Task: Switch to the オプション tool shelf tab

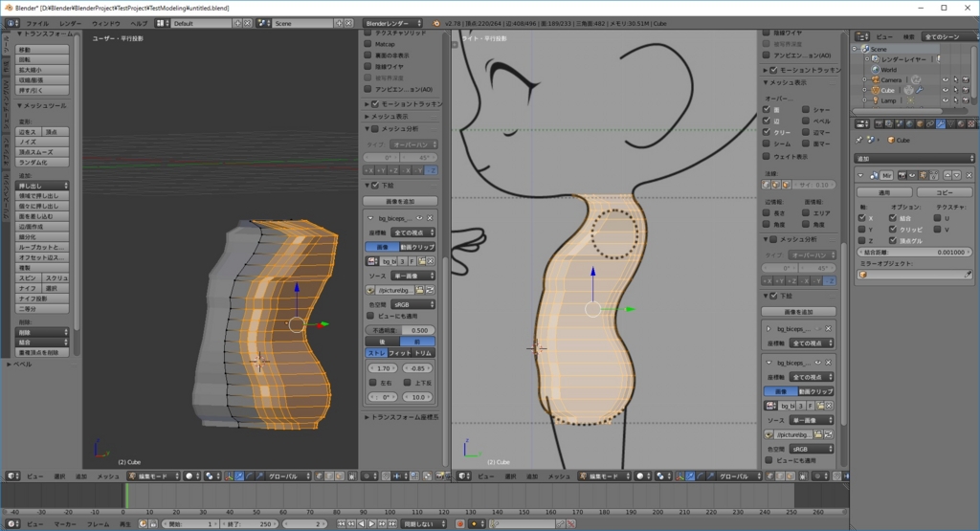Action: pyautogui.click(x=7, y=150)
